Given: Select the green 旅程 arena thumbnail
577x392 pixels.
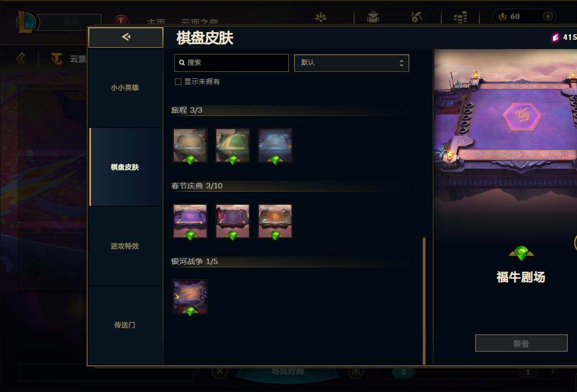Looking at the screenshot, I should click(233, 145).
